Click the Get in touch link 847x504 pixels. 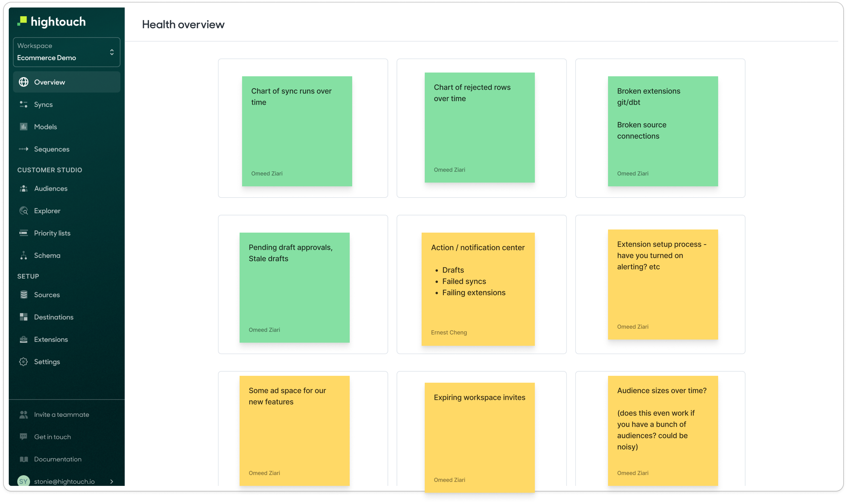point(52,437)
